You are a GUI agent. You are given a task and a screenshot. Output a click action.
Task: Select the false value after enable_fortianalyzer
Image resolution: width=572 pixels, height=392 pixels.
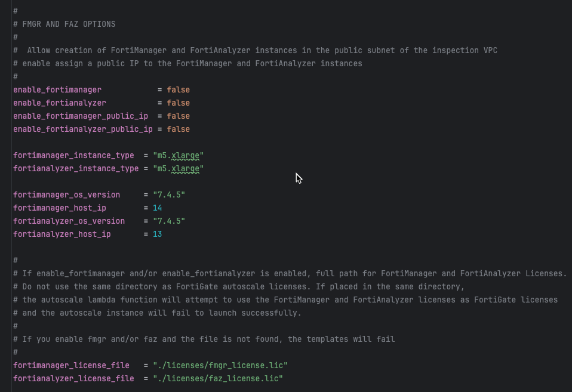(x=179, y=103)
